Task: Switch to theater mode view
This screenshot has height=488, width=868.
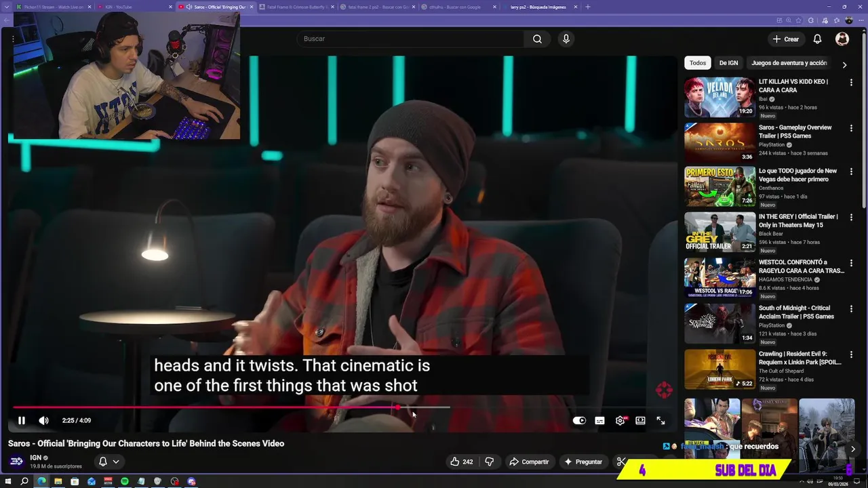Action: [x=640, y=420]
